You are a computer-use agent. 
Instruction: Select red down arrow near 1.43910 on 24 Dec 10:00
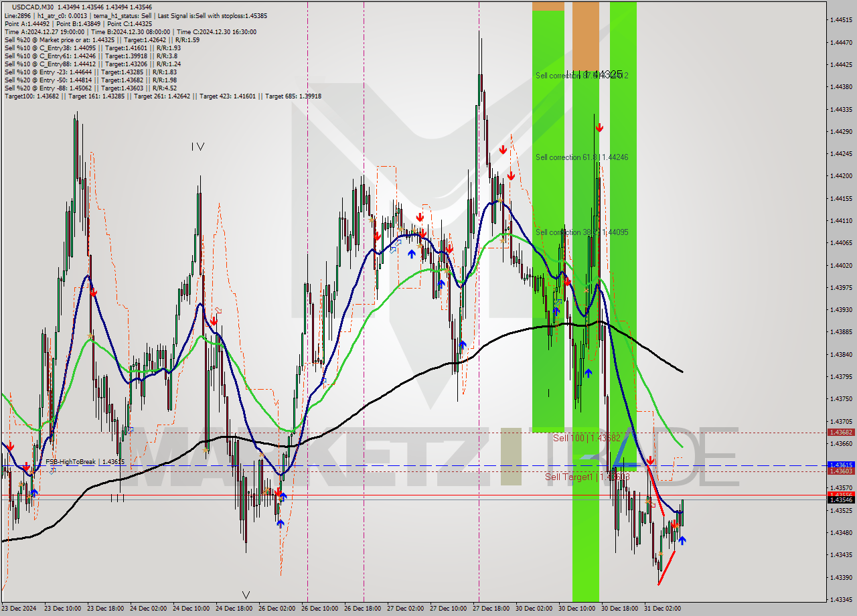click(214, 321)
